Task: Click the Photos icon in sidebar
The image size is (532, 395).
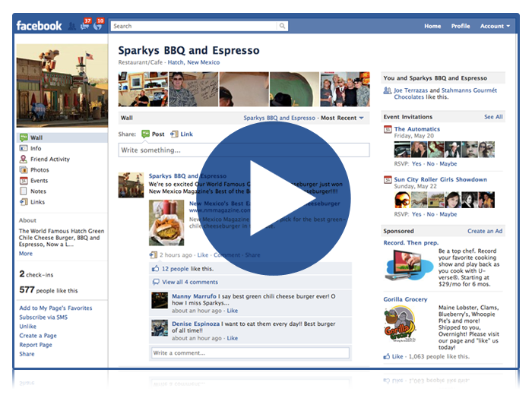Action: [x=24, y=169]
